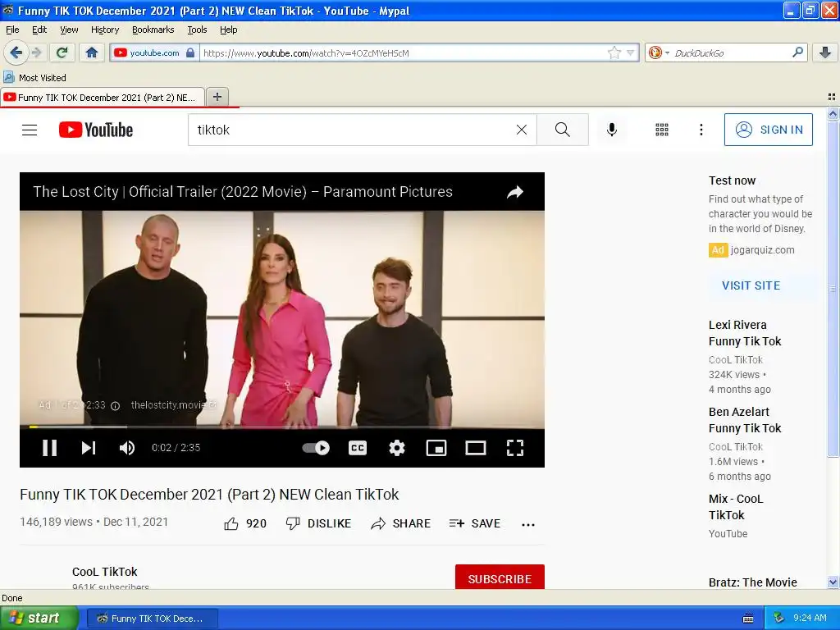Click the YouTube logo
Screen dimensions: 840x630
pos(96,130)
